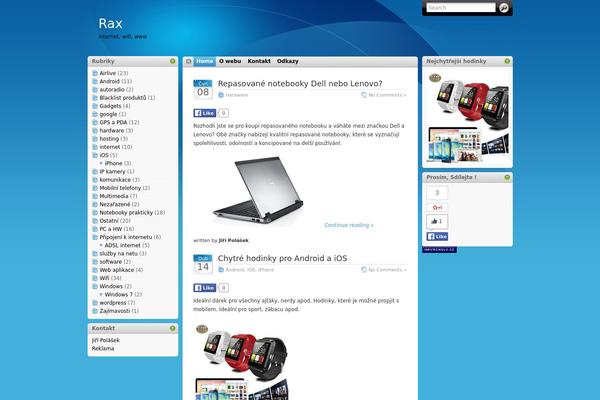Open the IP kamery category
This screenshot has height=400, width=600.
point(112,171)
